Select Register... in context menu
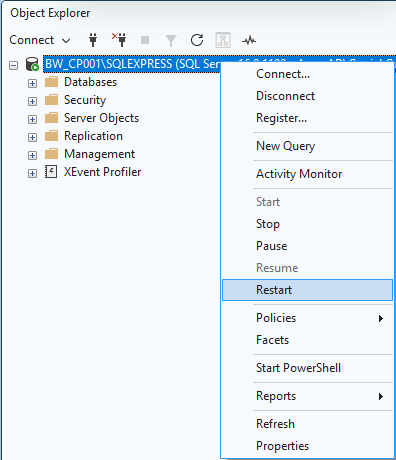 pyautogui.click(x=307, y=118)
